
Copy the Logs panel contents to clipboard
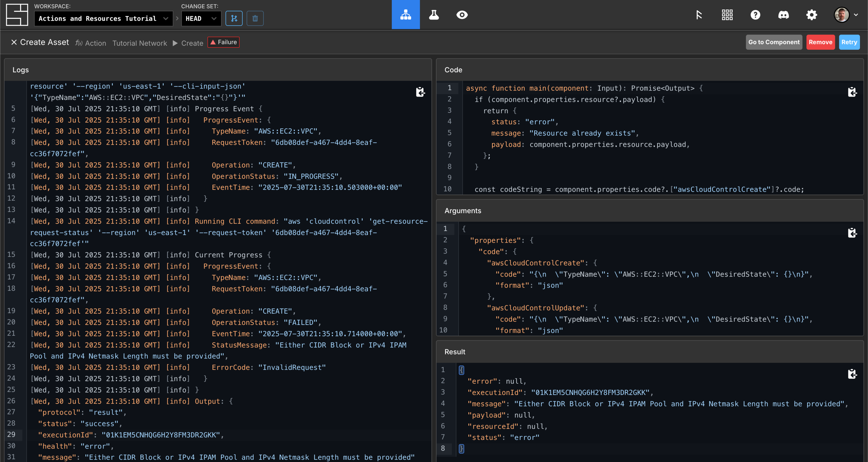pyautogui.click(x=420, y=92)
